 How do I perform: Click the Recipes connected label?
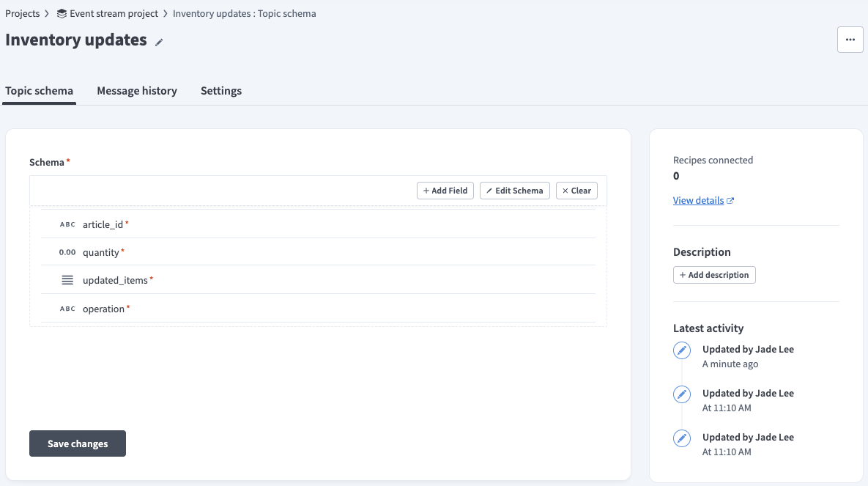(x=713, y=160)
